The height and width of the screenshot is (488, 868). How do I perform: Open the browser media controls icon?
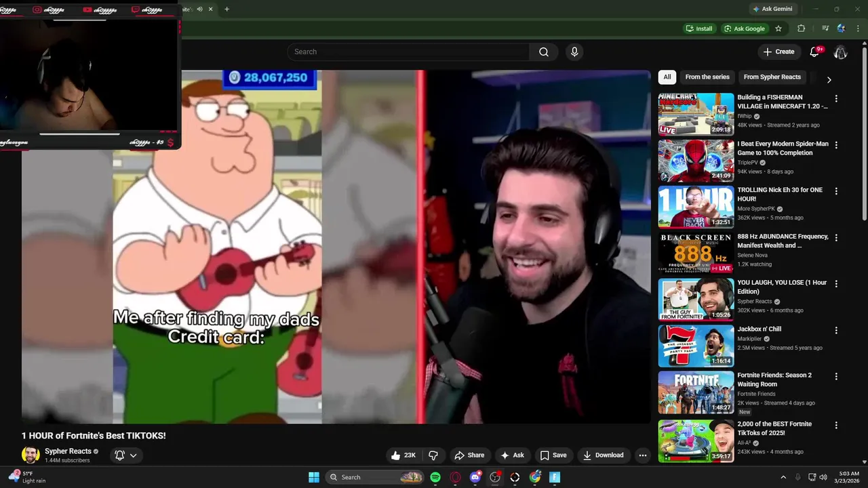pos(825,28)
